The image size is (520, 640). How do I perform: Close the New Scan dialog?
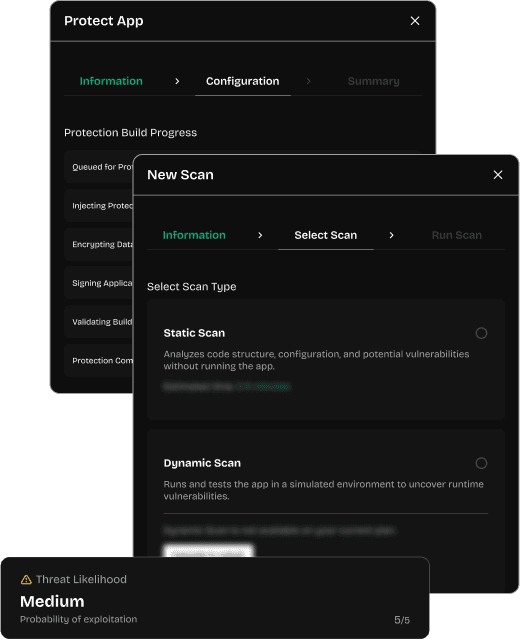click(x=498, y=175)
